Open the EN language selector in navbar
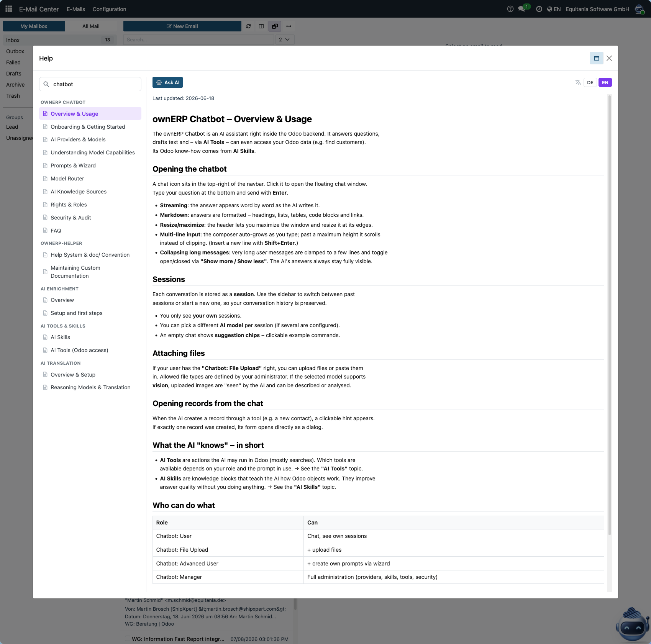 tap(554, 9)
